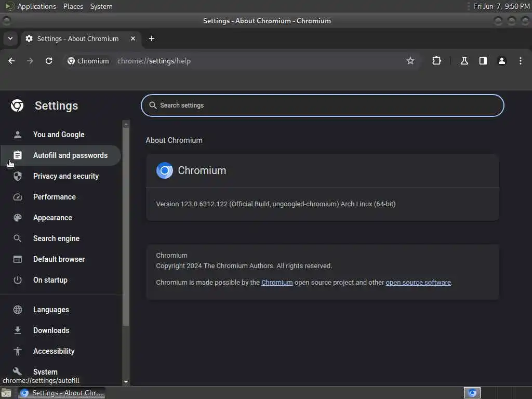The width and height of the screenshot is (532, 399).
Task: Reload the settings page
Action: [49, 61]
